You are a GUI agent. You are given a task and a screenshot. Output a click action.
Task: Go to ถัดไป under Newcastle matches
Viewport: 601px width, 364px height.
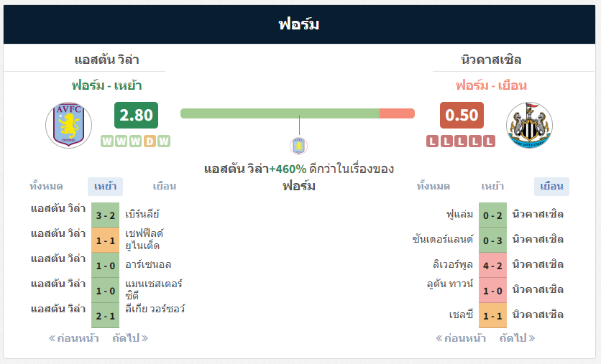point(517,338)
